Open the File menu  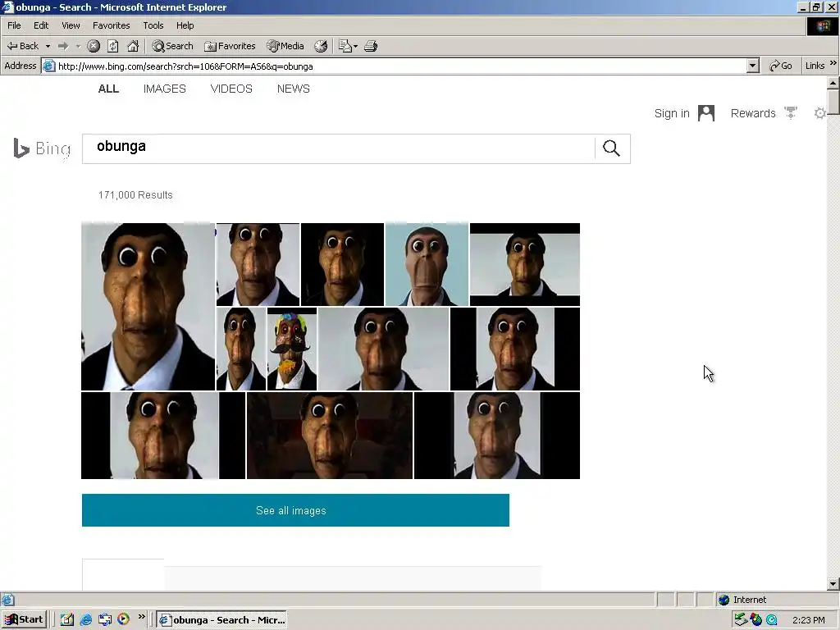point(14,25)
